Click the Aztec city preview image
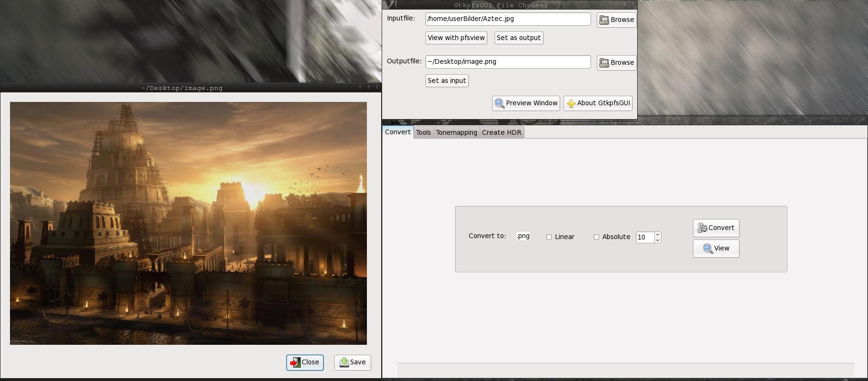868x381 pixels. (188, 223)
